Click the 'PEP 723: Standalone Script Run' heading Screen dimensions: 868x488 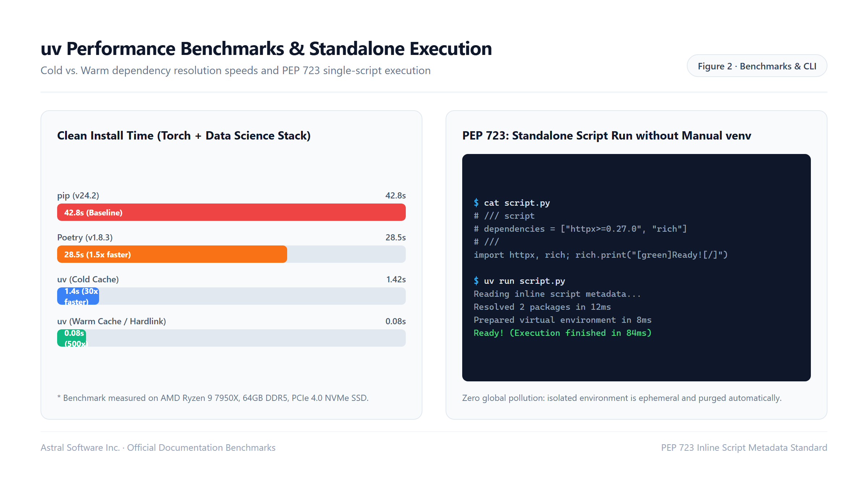[607, 136]
